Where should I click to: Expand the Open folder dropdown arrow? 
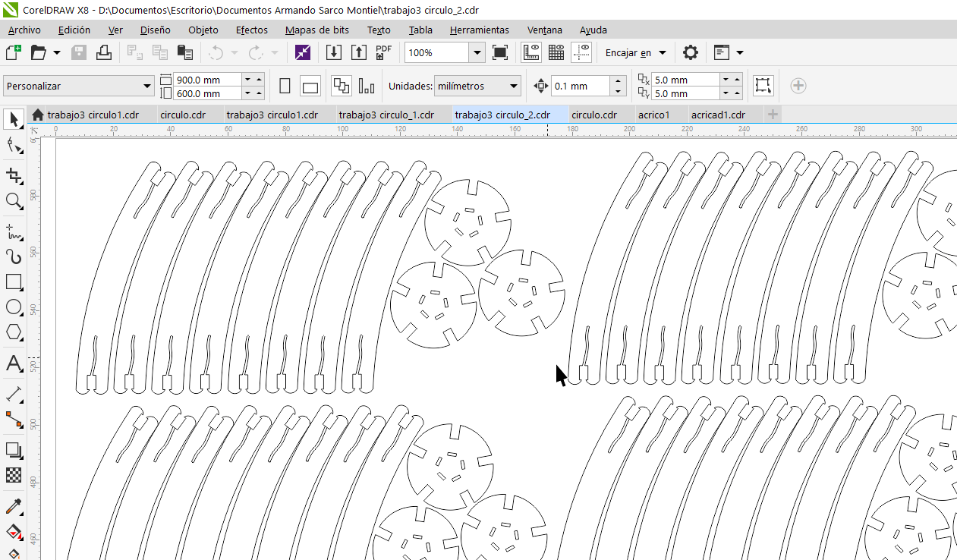tap(57, 52)
